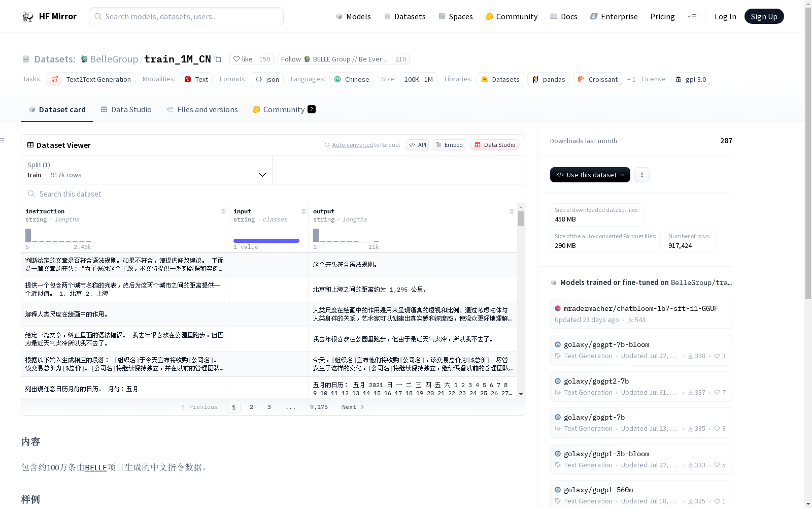812x508 pixels.
Task: Expand the more-options menu icon in header
Action: (x=692, y=16)
